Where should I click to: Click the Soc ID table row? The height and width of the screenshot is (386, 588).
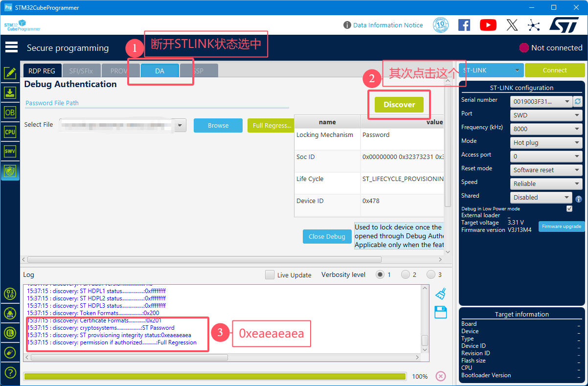[369, 161]
